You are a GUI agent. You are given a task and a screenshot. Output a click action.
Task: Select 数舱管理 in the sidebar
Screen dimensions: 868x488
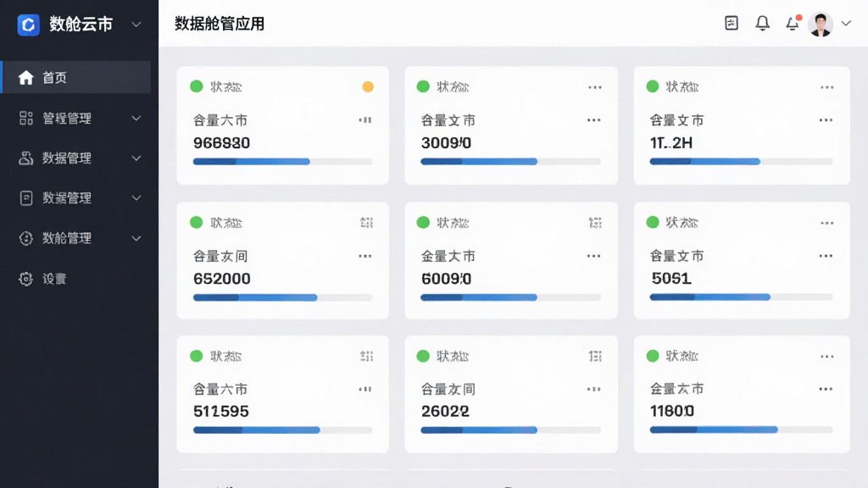[76, 238]
